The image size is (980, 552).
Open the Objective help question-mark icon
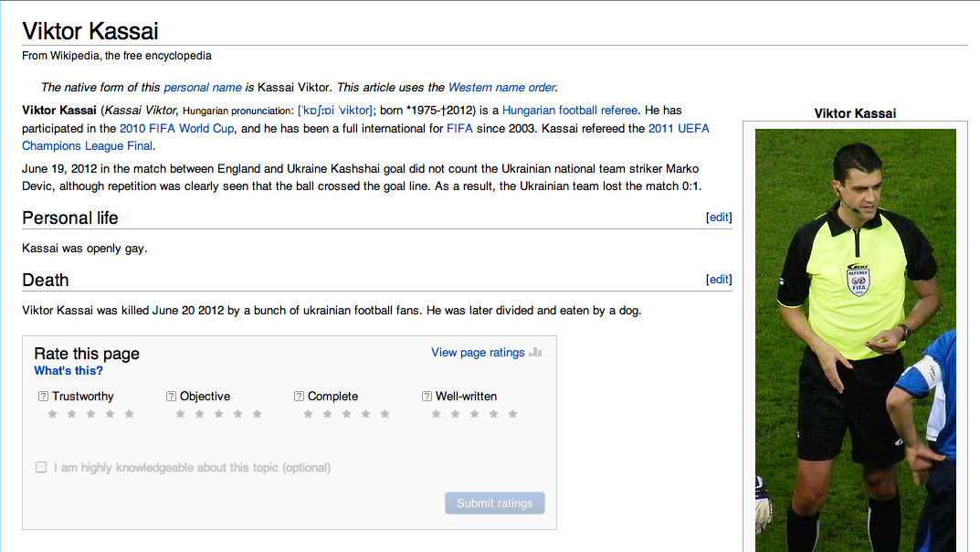171,397
